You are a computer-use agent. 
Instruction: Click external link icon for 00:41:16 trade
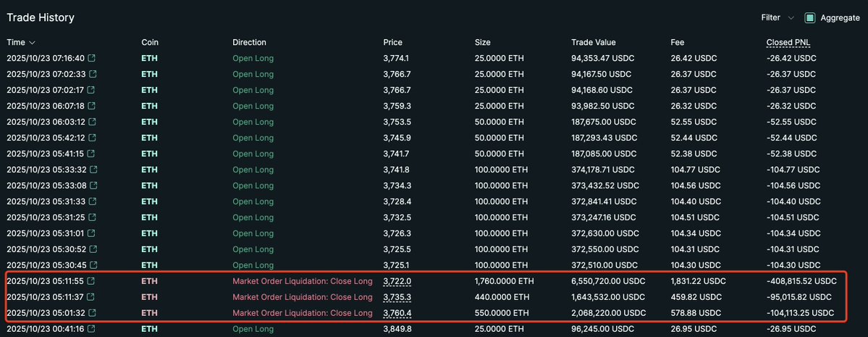[92, 329]
